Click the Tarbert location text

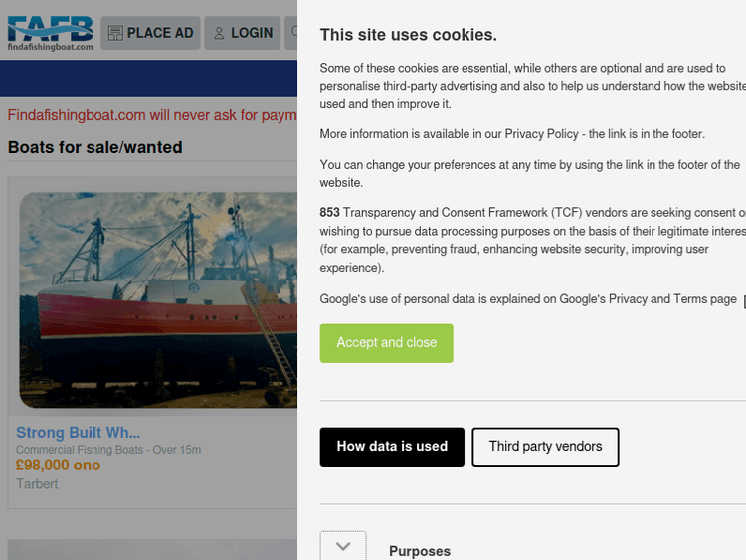click(x=37, y=484)
